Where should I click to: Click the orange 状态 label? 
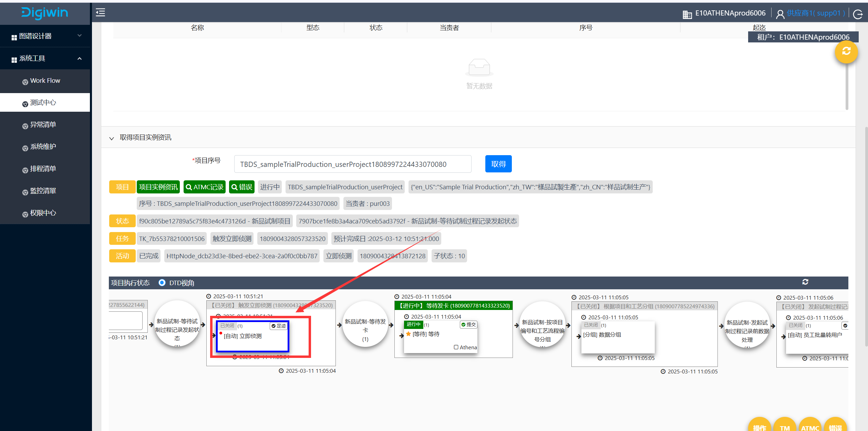tap(122, 221)
